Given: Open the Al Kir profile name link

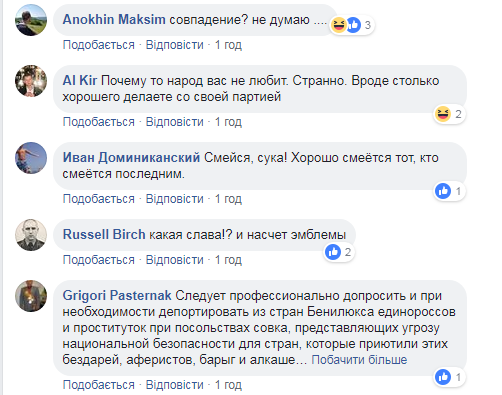Looking at the screenshot, I should click(80, 80).
